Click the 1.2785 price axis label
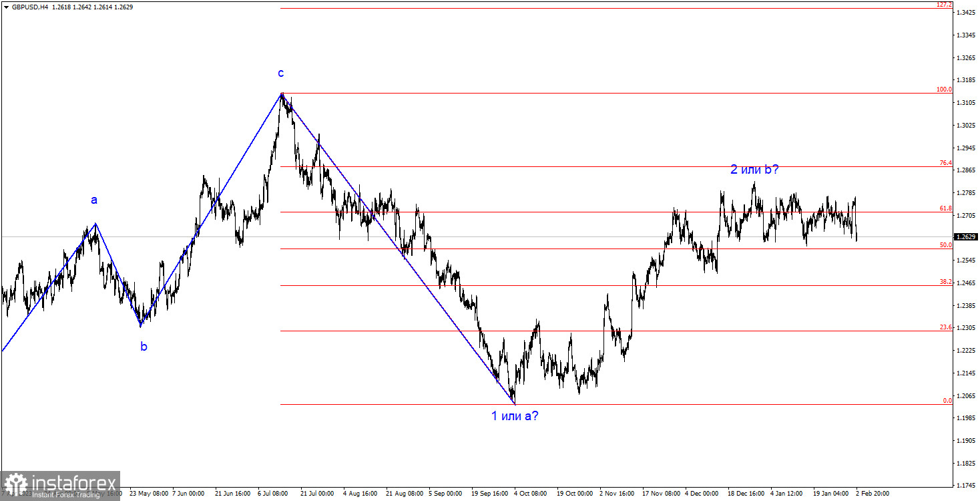Viewport: 980px width, 501px height. coord(965,193)
